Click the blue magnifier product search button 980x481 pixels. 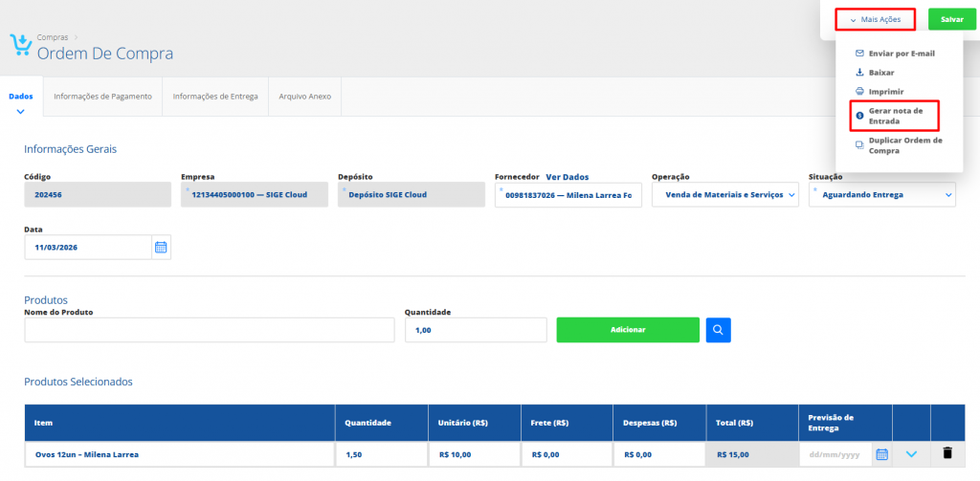tap(718, 330)
